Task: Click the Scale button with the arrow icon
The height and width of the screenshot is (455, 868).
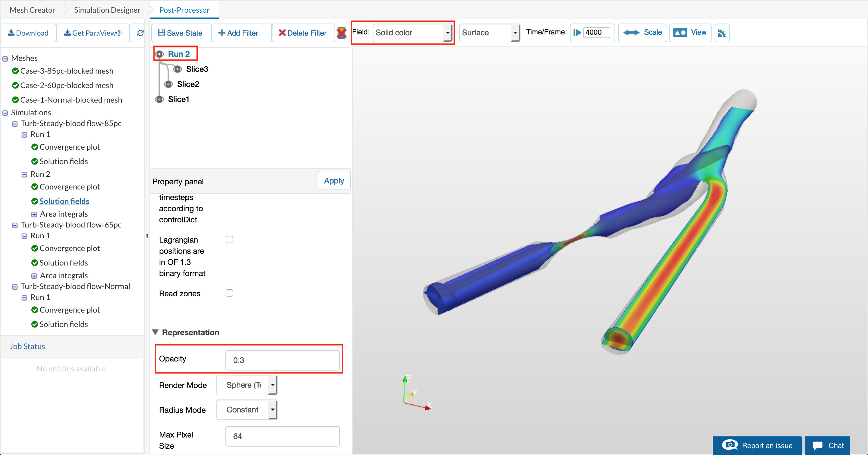Action: pyautogui.click(x=642, y=32)
